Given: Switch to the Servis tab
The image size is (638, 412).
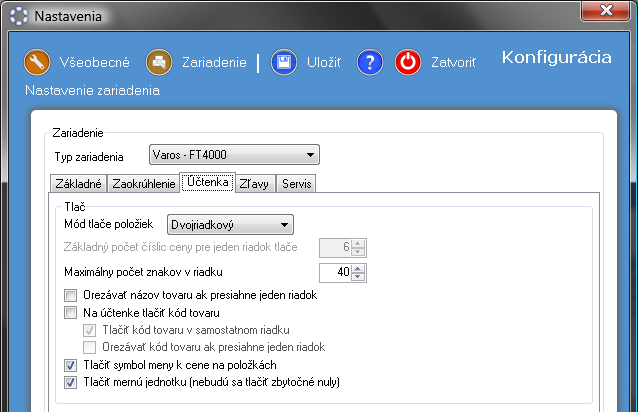Looking at the screenshot, I should (x=297, y=183).
